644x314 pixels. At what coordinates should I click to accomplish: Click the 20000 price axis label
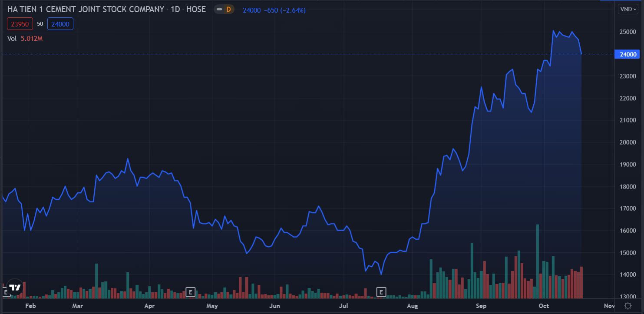tap(628, 142)
